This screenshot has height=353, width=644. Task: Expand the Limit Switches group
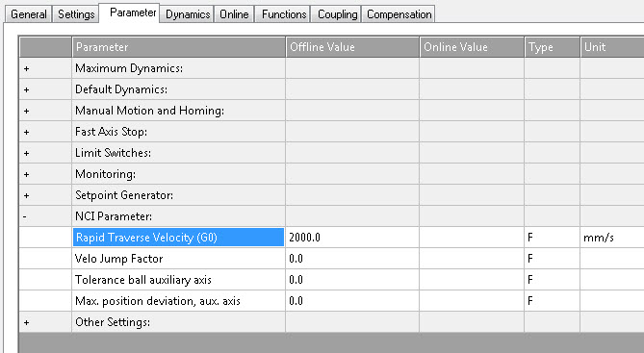pyautogui.click(x=26, y=153)
